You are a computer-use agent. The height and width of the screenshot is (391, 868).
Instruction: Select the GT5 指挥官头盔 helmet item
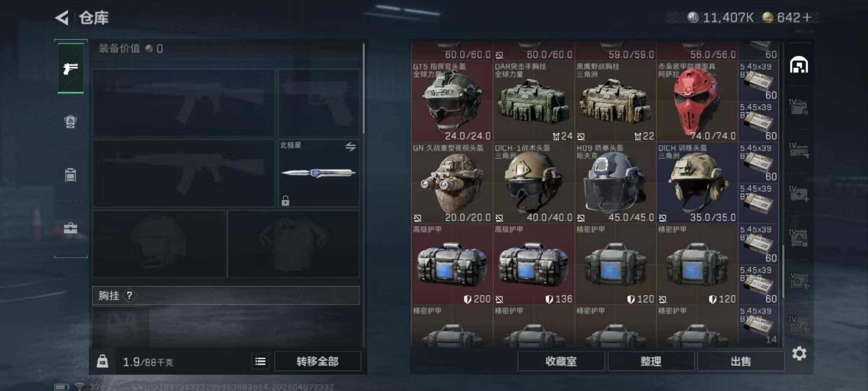click(452, 101)
